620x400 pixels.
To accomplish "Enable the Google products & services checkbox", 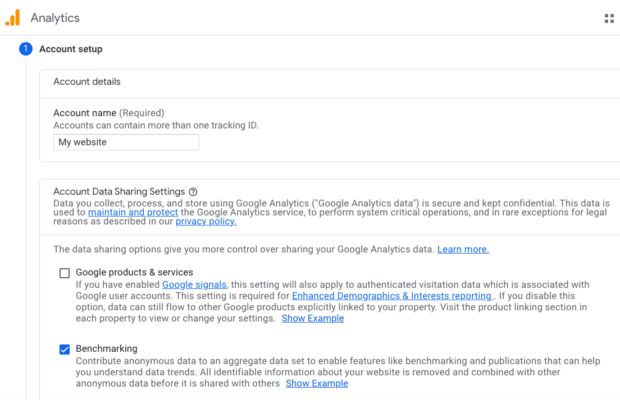I will (x=65, y=273).
